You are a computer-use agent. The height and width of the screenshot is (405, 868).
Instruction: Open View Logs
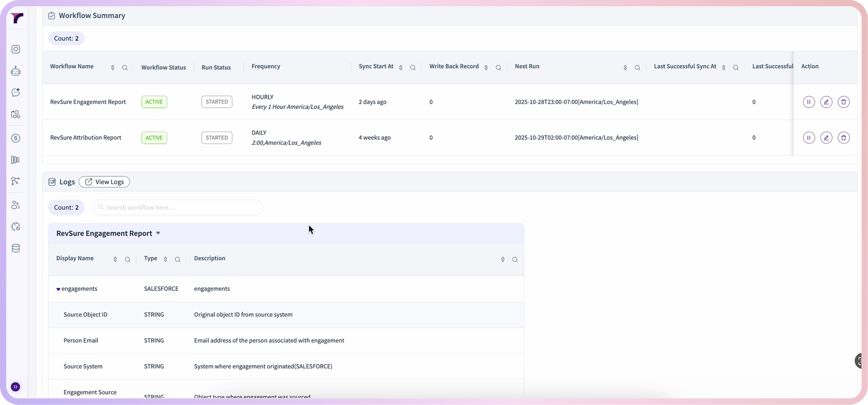tap(104, 182)
